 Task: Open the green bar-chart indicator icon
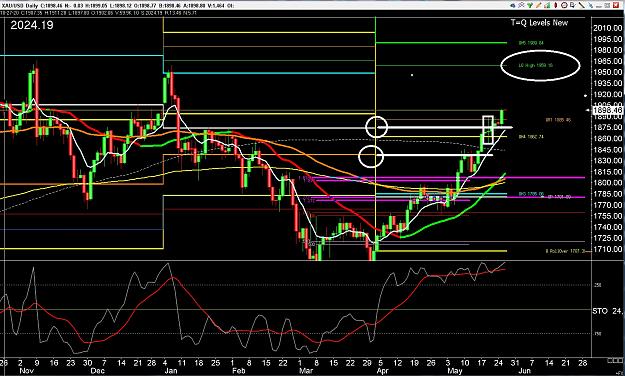click(x=547, y=5)
